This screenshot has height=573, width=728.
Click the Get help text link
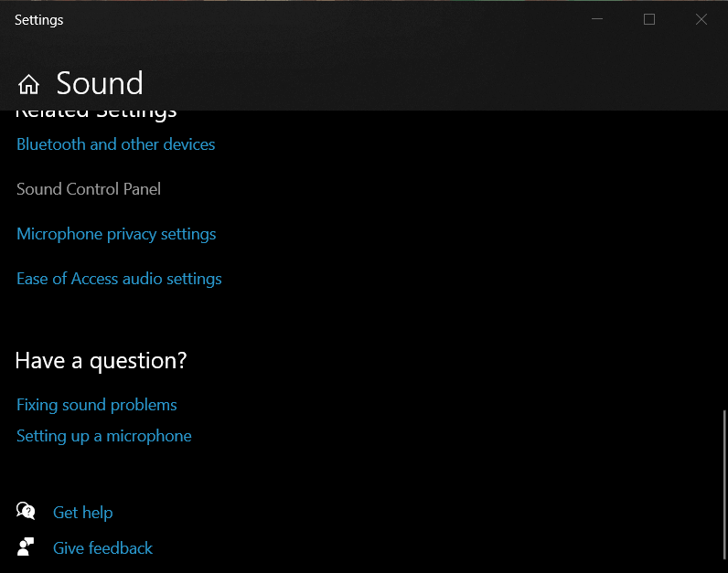tap(83, 513)
